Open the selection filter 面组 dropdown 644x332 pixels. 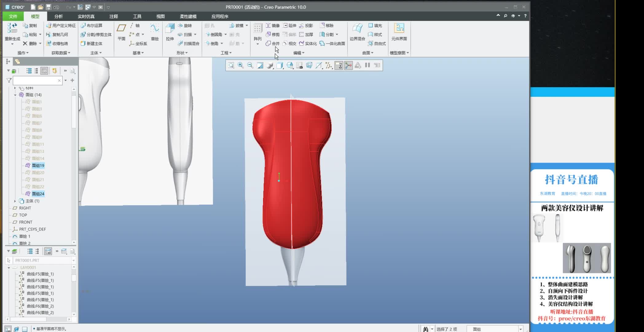pos(520,329)
